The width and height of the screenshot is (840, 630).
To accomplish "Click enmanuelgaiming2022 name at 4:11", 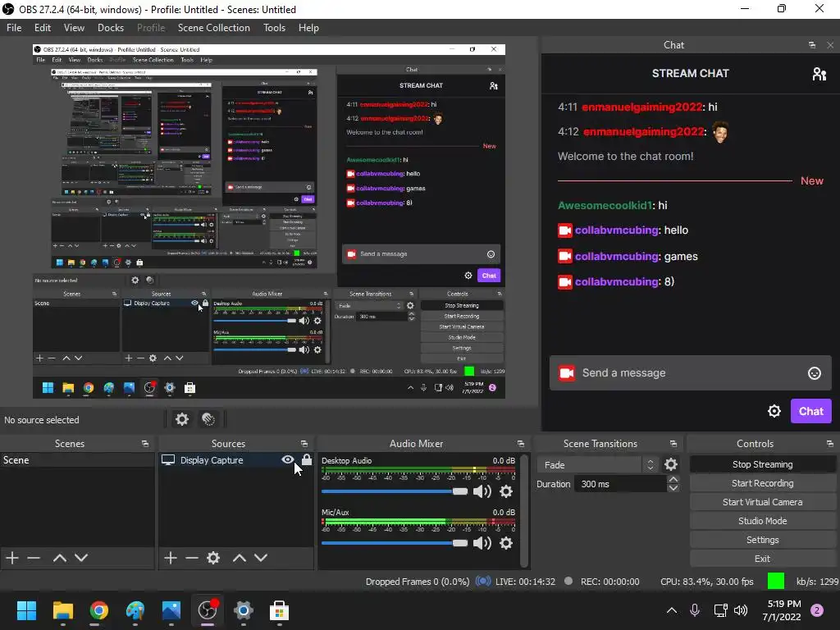I will point(642,107).
